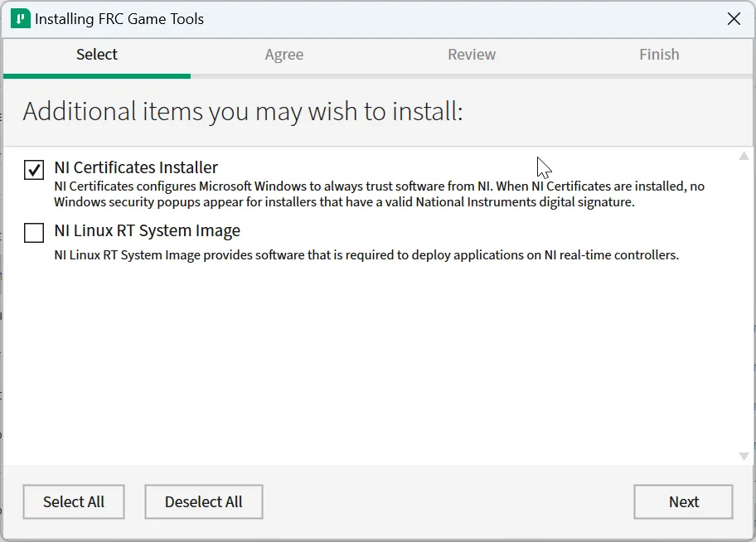Jump to the Finish step tab
The height and width of the screenshot is (542, 756).
point(659,55)
